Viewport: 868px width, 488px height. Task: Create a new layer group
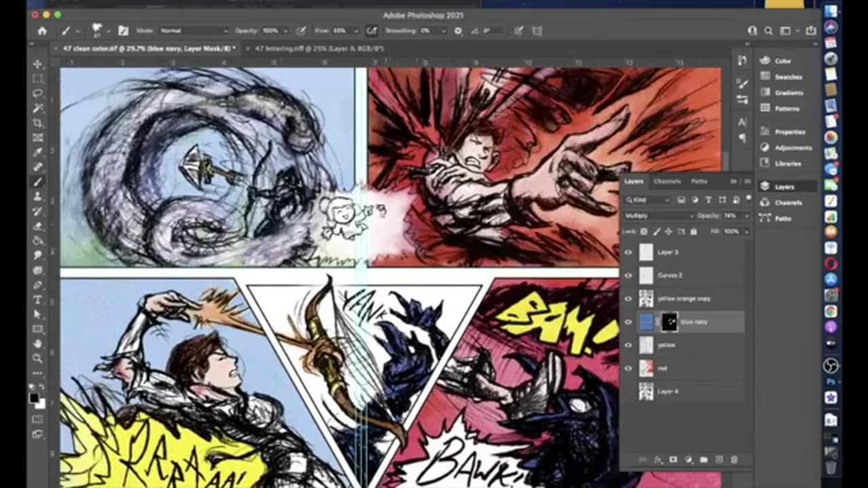(x=704, y=460)
